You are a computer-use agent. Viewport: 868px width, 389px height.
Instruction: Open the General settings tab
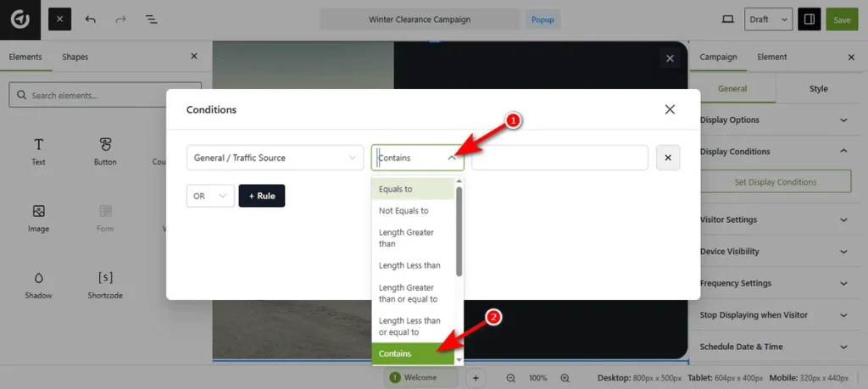pos(732,88)
